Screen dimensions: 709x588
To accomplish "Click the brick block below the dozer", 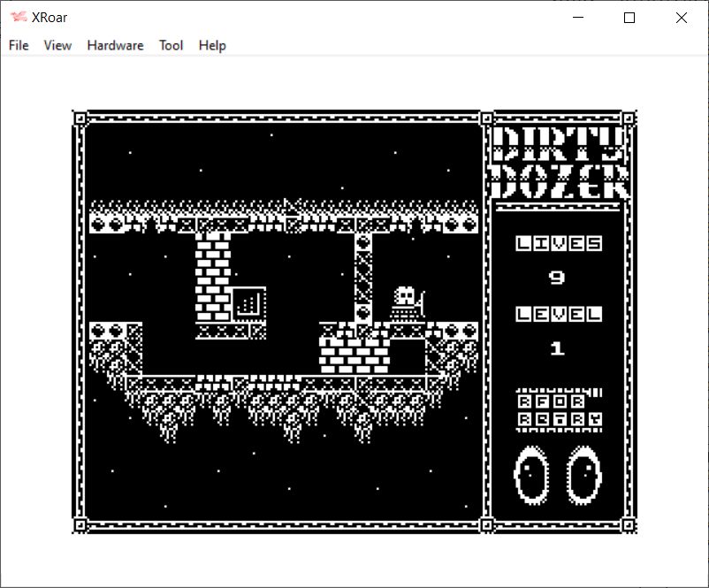I will tap(354, 354).
